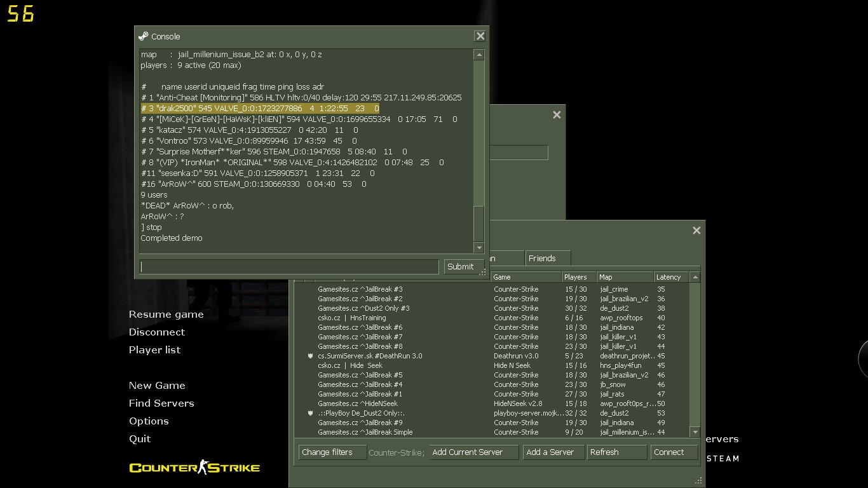Click the shield icon beside cs.SurmiServer.sk server
The width and height of the screenshot is (868, 488).
click(311, 356)
